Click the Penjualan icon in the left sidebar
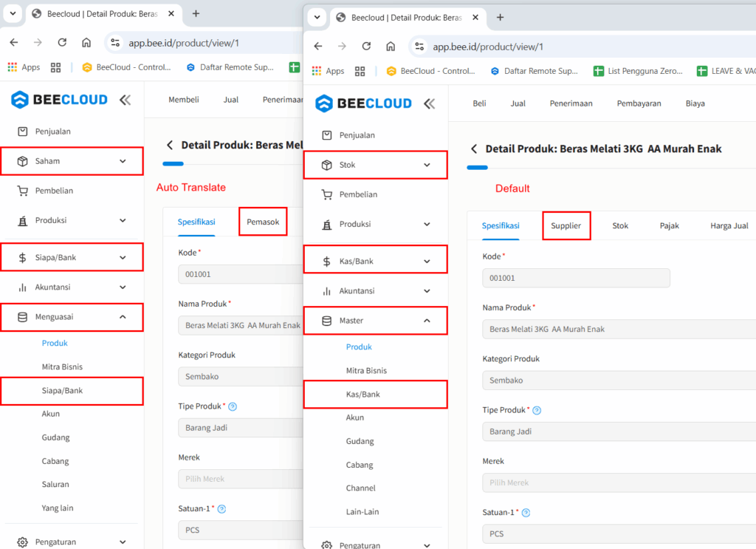The width and height of the screenshot is (756, 549). pos(22,132)
